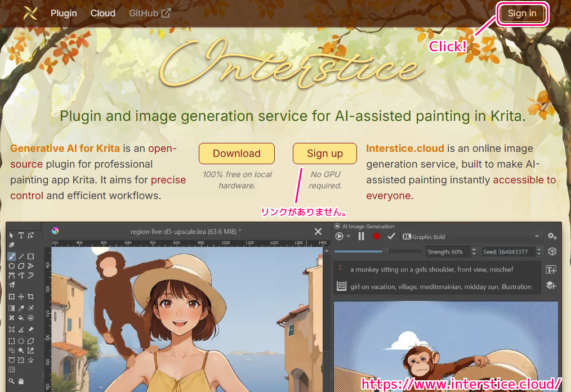Click the play generate button
The width and height of the screenshot is (571, 392).
click(x=339, y=236)
